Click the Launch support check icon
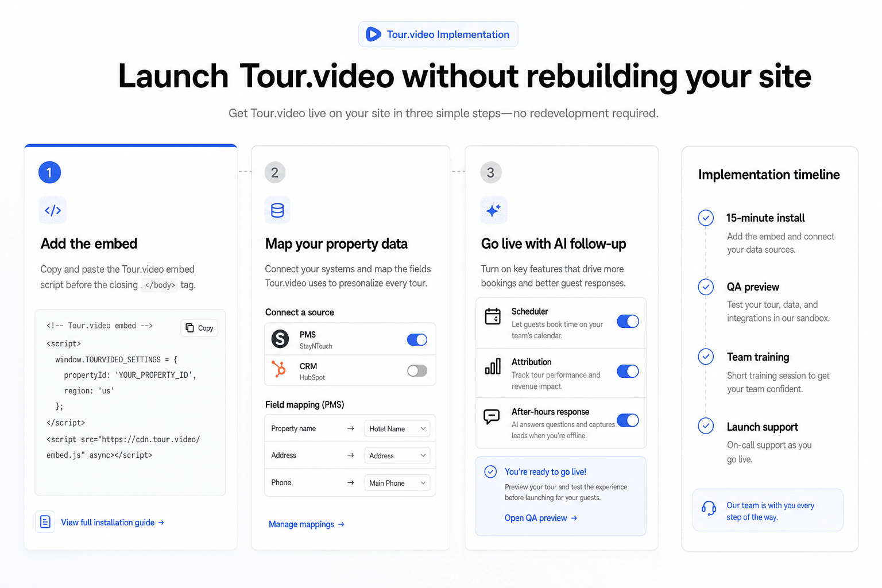 pyautogui.click(x=706, y=425)
